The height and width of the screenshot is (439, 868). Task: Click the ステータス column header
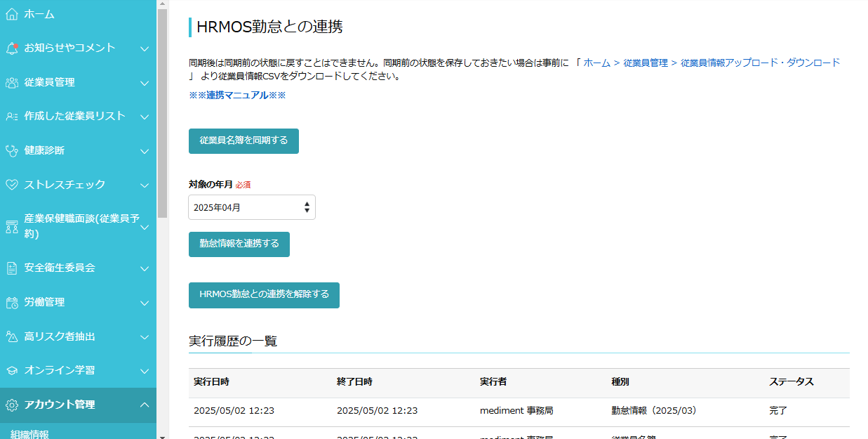tap(792, 382)
